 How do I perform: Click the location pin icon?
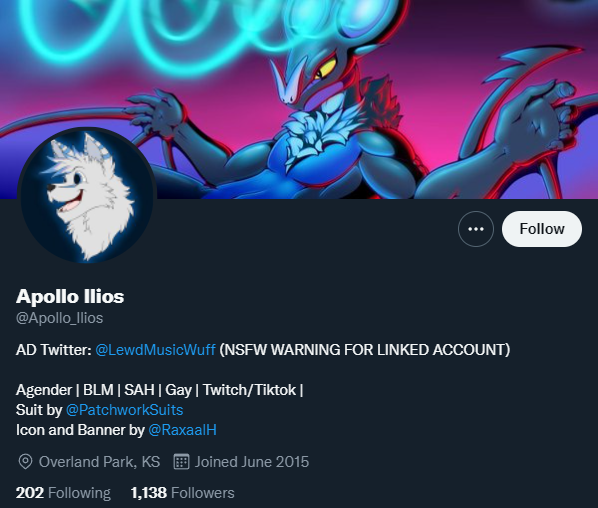point(25,462)
